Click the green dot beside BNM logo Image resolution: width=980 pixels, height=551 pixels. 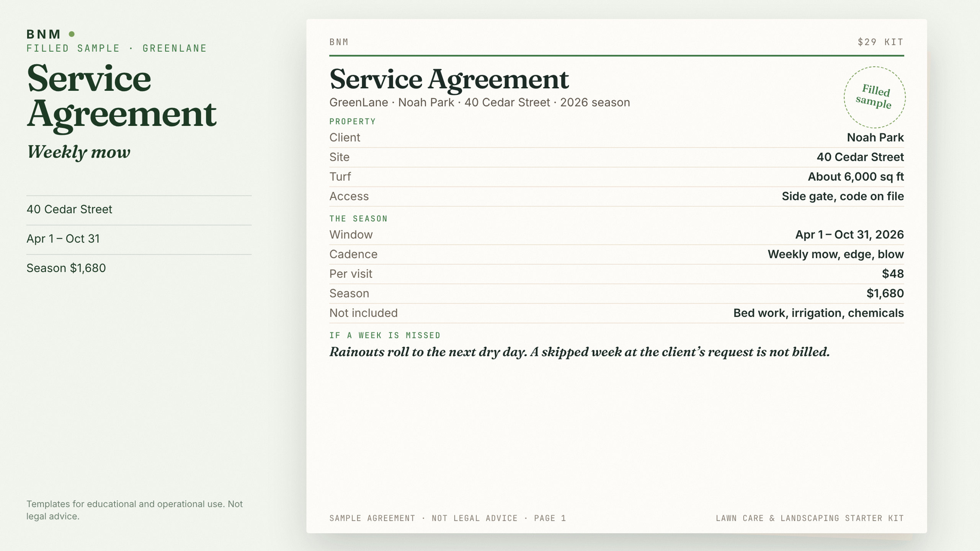pyautogui.click(x=72, y=34)
